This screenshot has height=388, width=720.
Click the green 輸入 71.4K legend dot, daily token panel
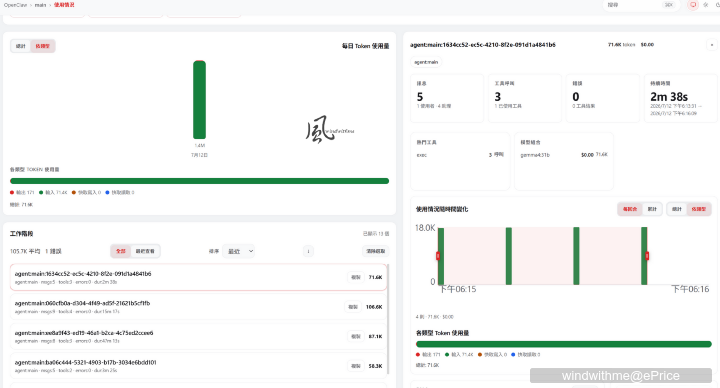coord(41,192)
